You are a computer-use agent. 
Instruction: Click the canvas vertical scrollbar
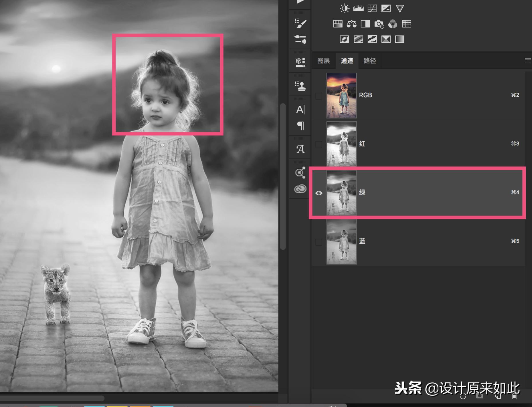pyautogui.click(x=283, y=176)
